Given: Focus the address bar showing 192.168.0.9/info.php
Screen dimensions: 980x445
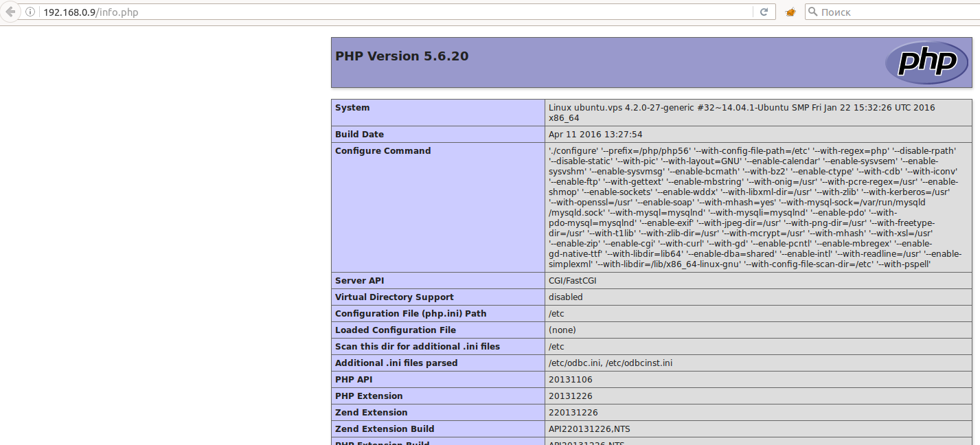Looking at the screenshot, I should [x=398, y=12].
